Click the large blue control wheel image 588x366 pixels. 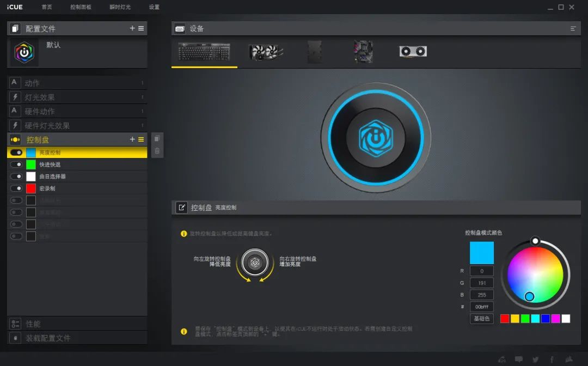pyautogui.click(x=376, y=138)
